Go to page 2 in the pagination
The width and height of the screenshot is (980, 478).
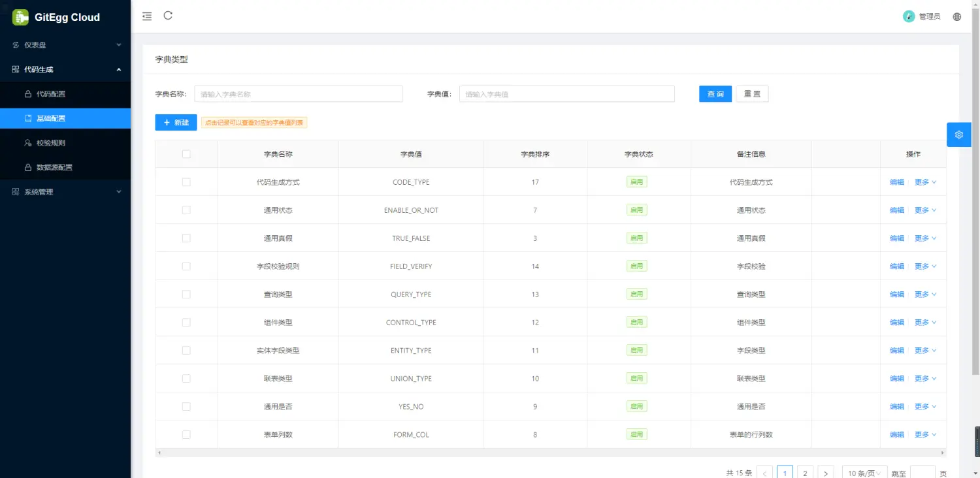coord(805,471)
